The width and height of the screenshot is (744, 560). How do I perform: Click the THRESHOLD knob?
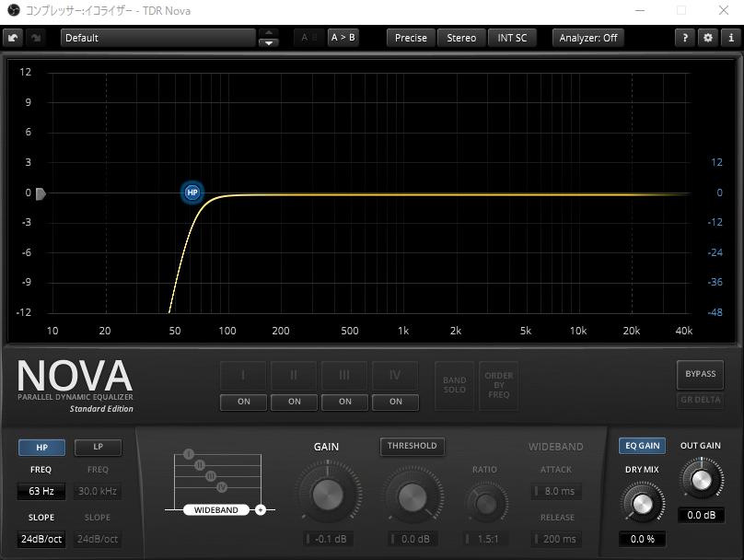coord(413,497)
